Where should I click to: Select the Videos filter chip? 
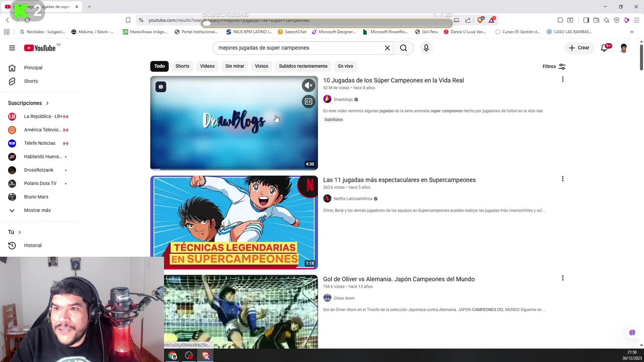(x=207, y=66)
